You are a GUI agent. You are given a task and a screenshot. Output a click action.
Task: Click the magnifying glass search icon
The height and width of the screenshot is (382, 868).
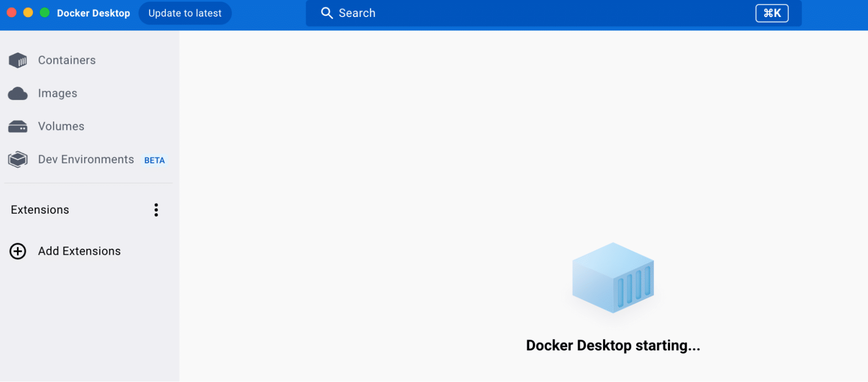(327, 13)
